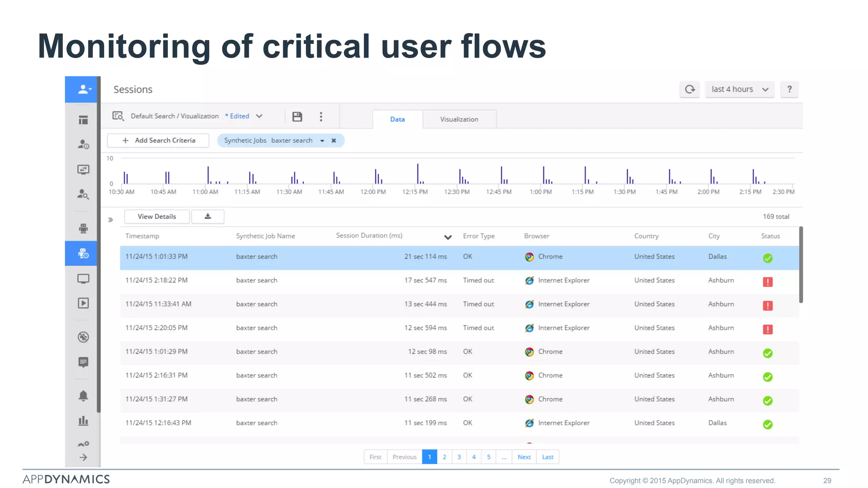Sort by the Browser column header
868x488 pixels.
tap(537, 236)
